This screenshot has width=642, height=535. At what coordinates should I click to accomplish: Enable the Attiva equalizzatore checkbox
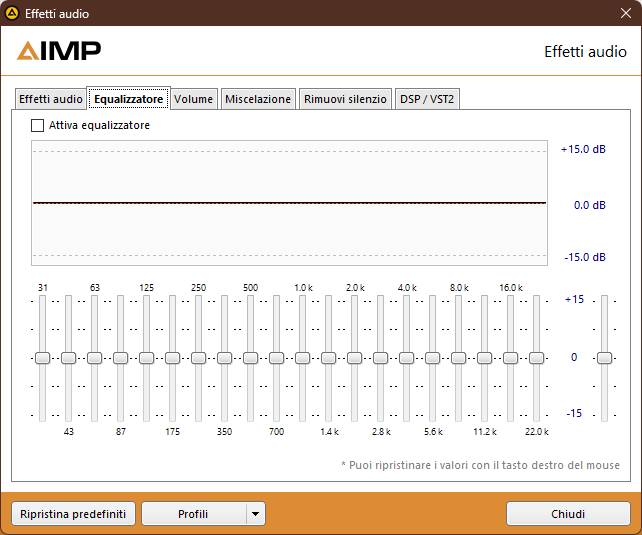[x=37, y=125]
